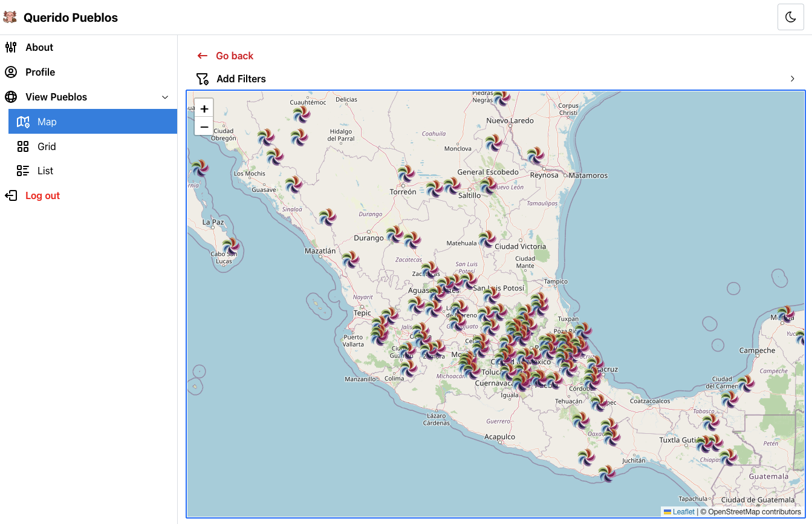The width and height of the screenshot is (812, 524).
Task: Open the Leaflet attribution link
Action: point(683,511)
